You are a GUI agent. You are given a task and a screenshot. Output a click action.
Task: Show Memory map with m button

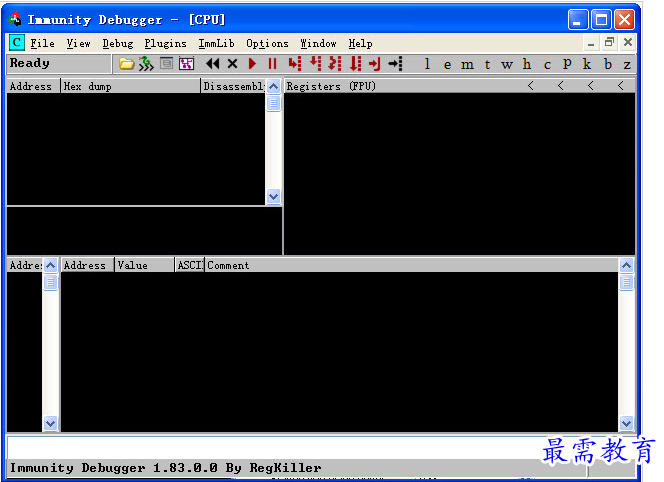point(467,65)
